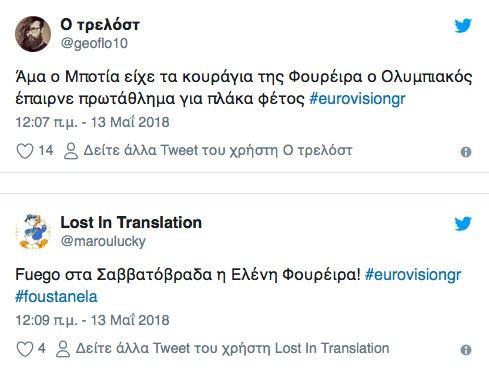Open the #foustanela hashtag
Screen dimensions: 489x368
[x=56, y=297]
